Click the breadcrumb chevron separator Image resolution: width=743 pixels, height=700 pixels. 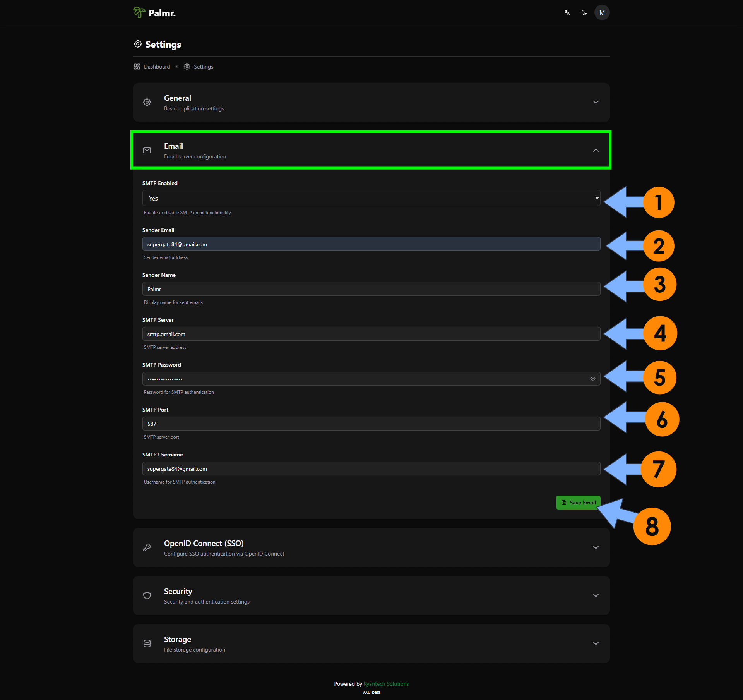176,67
